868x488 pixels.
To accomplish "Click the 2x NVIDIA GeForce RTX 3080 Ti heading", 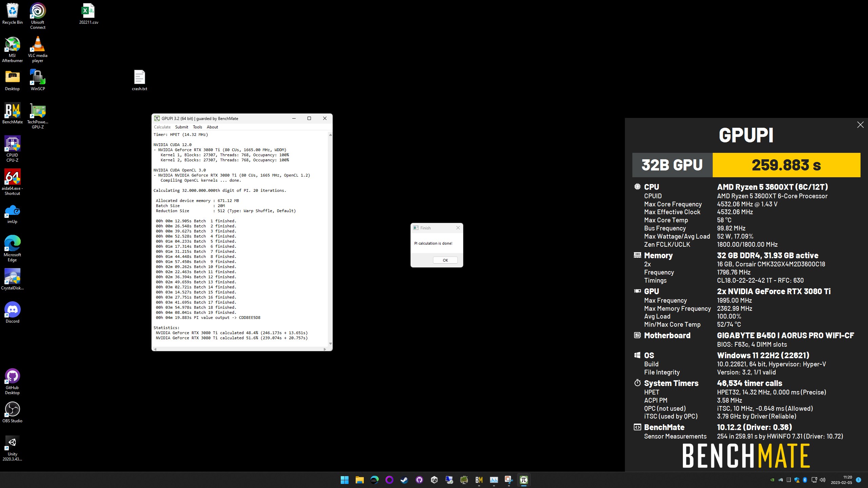I will [774, 291].
